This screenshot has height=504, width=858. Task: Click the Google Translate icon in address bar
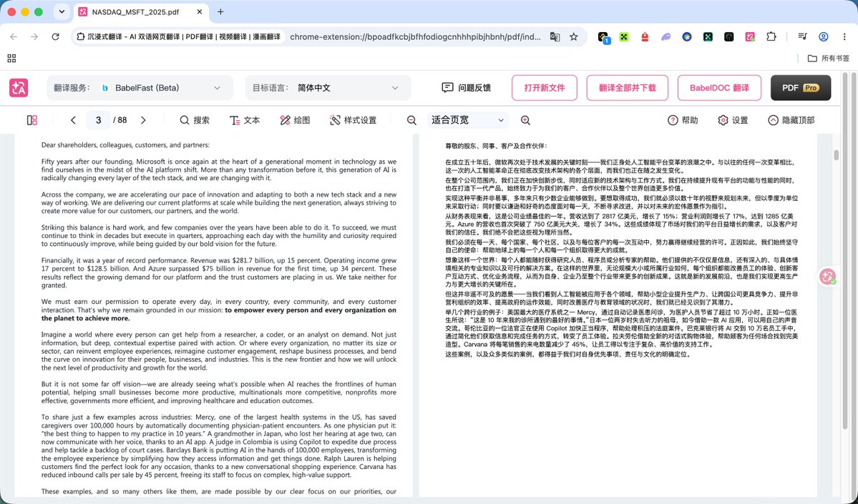[555, 36]
